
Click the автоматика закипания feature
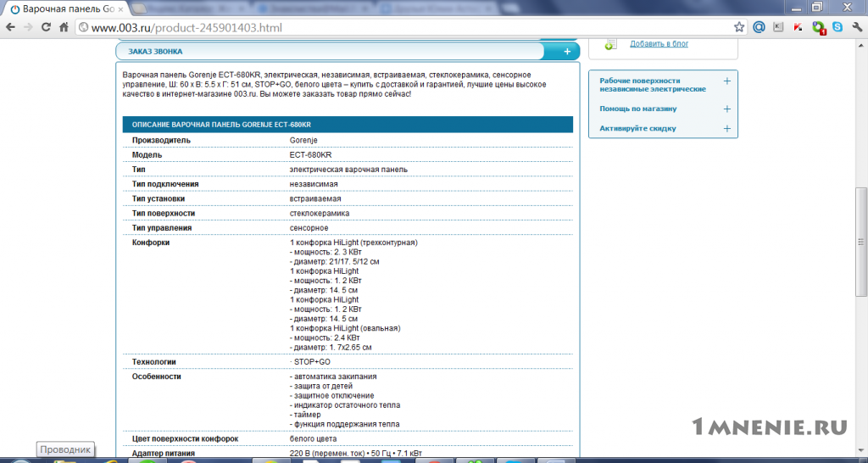[x=333, y=377]
